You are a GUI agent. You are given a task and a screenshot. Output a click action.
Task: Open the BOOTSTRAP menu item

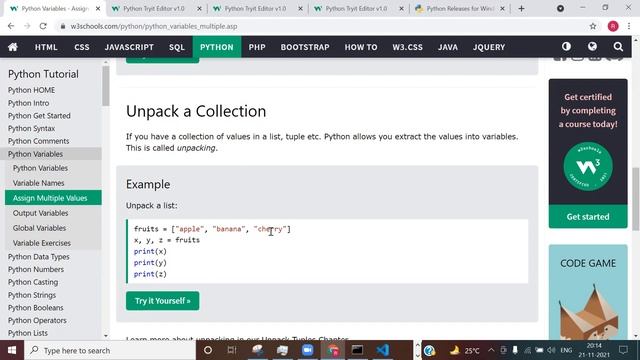(305, 47)
